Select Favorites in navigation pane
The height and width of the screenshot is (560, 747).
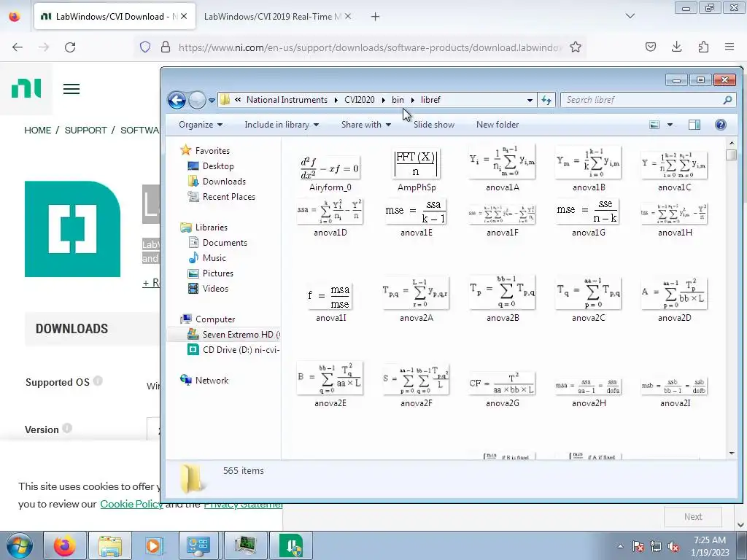point(205,150)
